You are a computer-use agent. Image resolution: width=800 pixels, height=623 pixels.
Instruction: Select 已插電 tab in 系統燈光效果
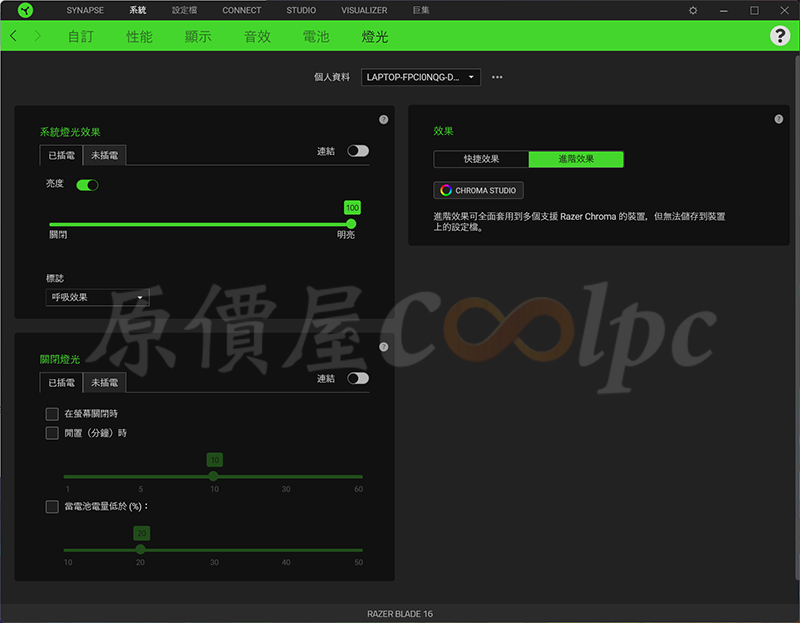(x=61, y=155)
